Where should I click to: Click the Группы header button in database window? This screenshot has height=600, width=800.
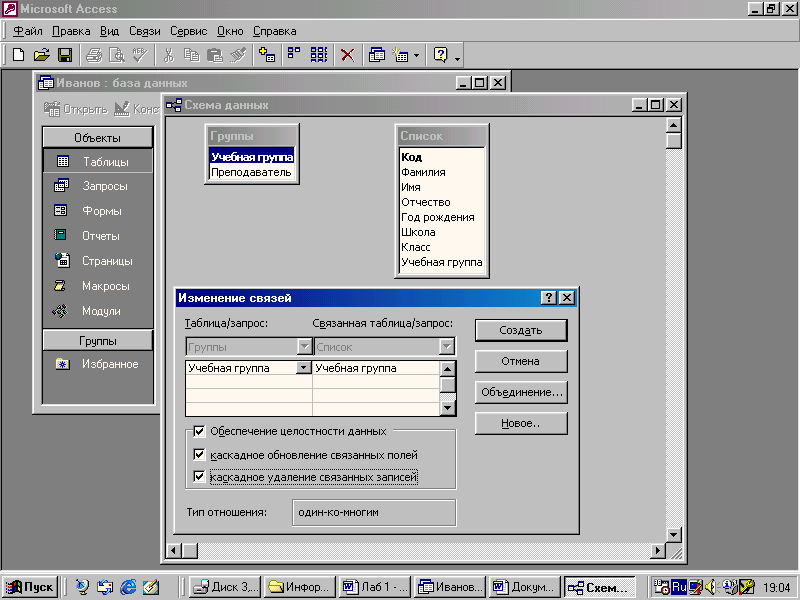[x=97, y=341]
